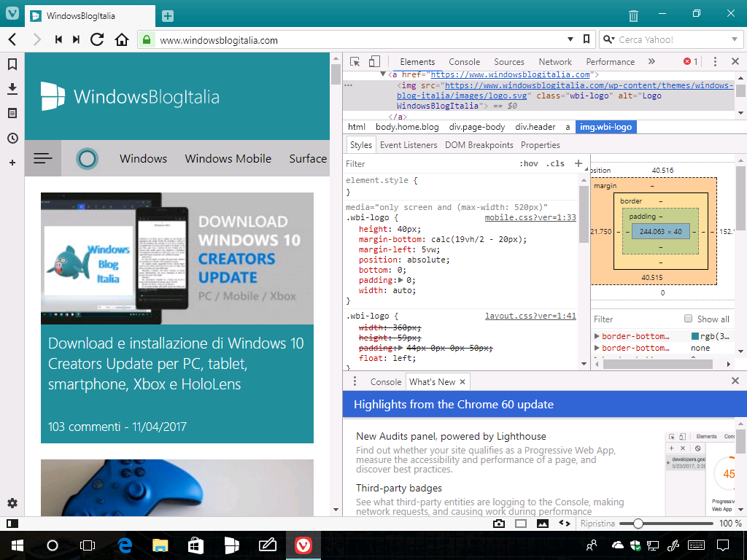
Task: Bookmark this page from the address bar
Action: click(x=587, y=39)
